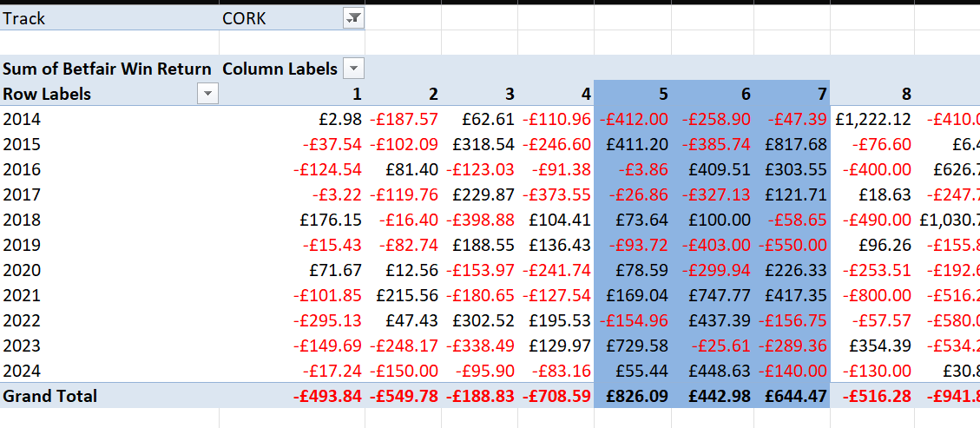
Task: Click column header 8
Action: pos(872,94)
